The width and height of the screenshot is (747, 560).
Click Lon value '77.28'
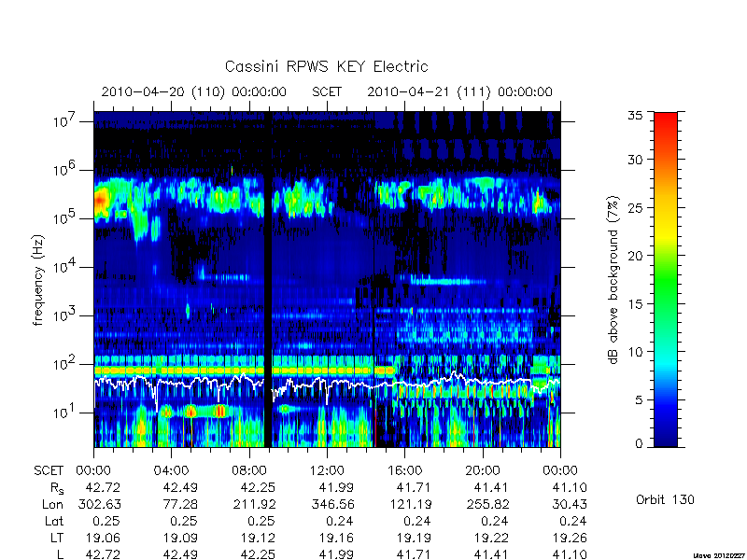coord(180,504)
